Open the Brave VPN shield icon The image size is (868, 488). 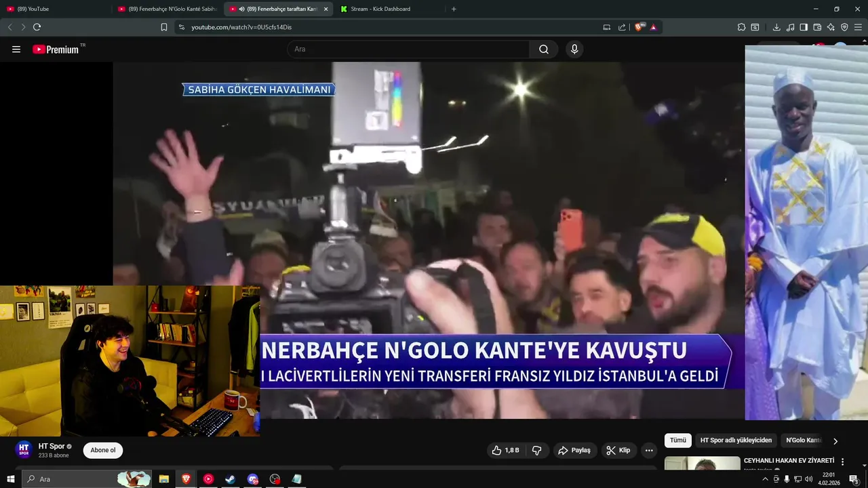(844, 27)
